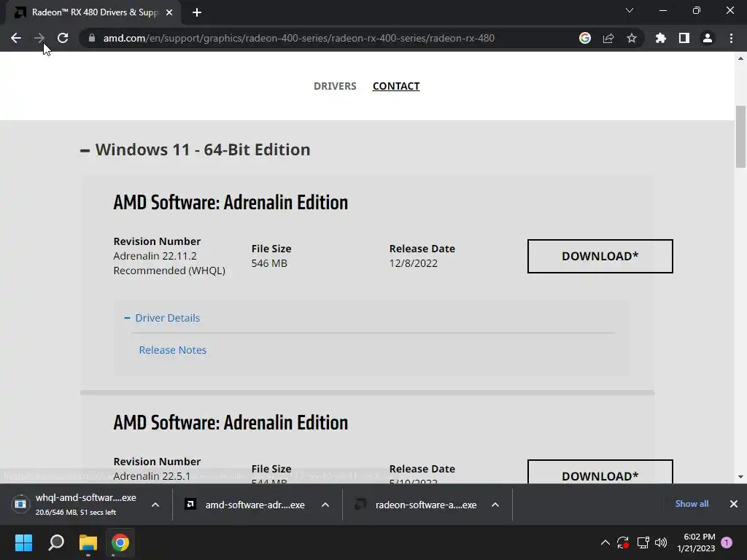
Task: Open the clock showing 6:02 PM
Action: [x=696, y=542]
